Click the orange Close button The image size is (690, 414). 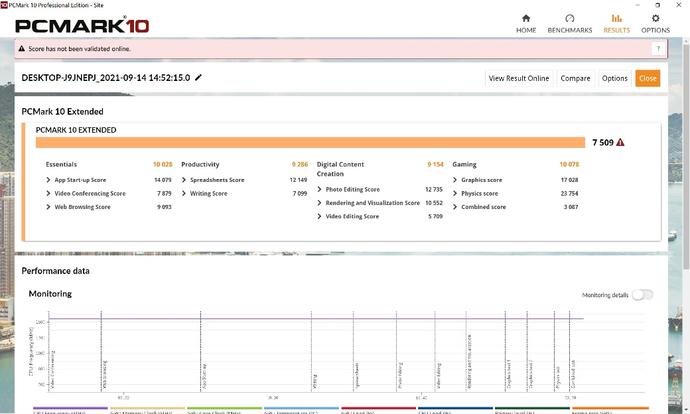point(647,78)
